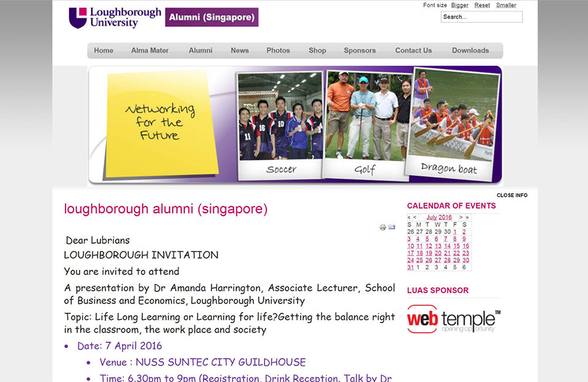
Task: Click the email icon above the article
Action: click(391, 227)
